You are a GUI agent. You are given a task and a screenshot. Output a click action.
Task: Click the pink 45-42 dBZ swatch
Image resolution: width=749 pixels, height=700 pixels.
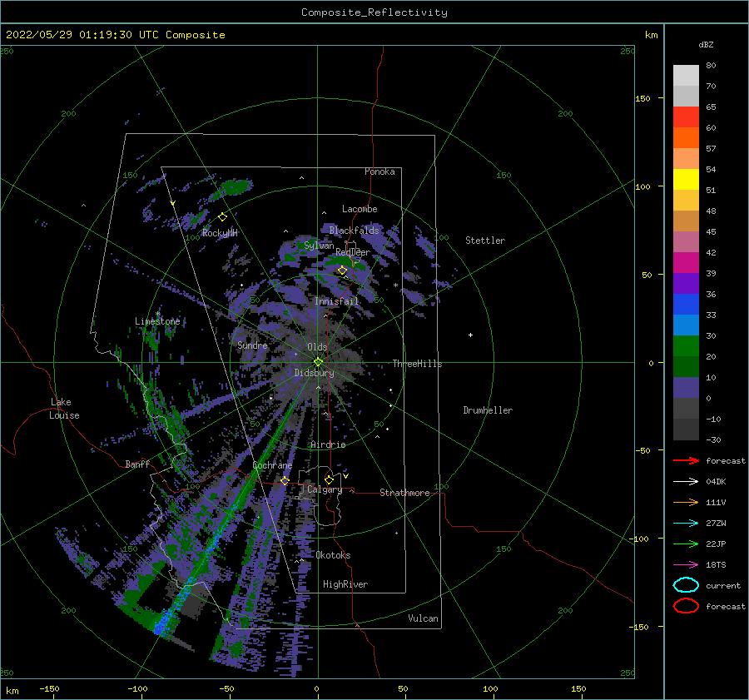point(686,242)
